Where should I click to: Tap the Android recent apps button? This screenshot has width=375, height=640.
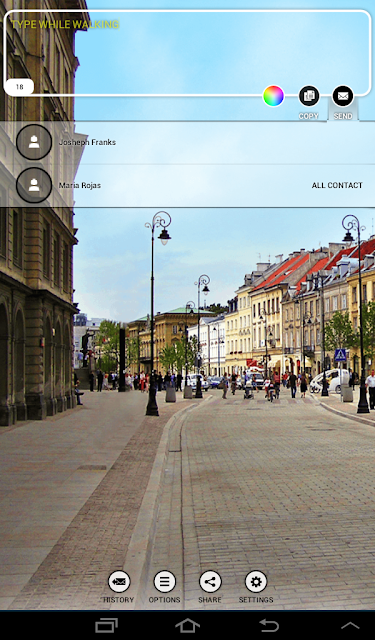(107, 625)
